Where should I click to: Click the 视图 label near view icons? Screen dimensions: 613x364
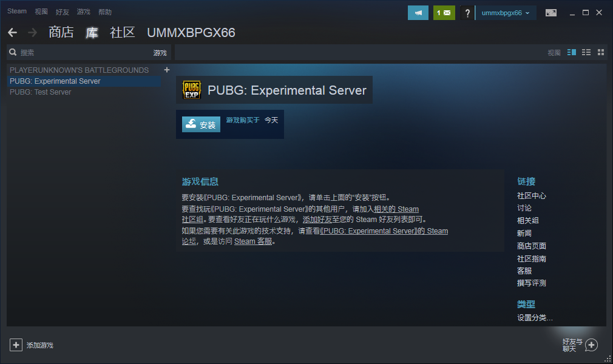554,52
